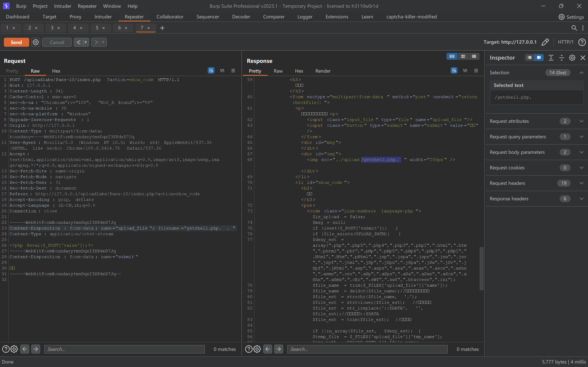Expand the Request headers section
The height and width of the screenshot is (367, 588).
coord(581,183)
